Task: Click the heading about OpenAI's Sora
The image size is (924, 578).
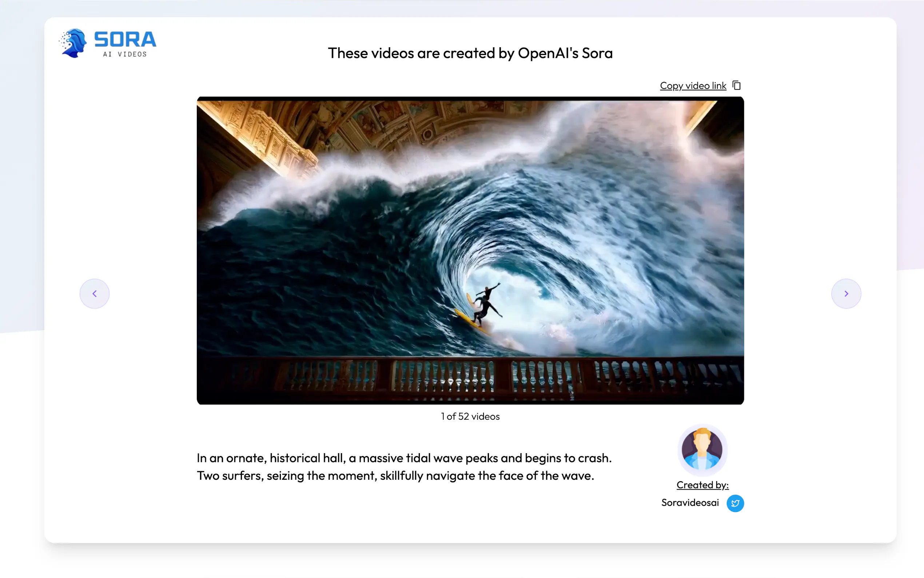Action: coord(470,53)
